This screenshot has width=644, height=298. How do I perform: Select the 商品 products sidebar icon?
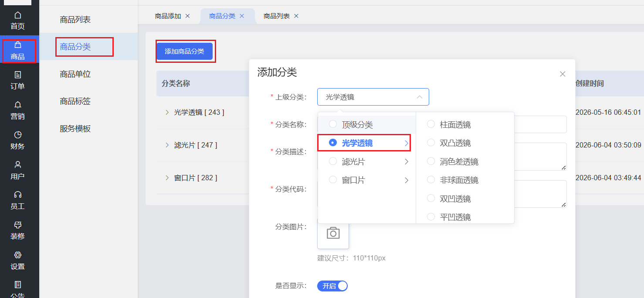(x=18, y=45)
